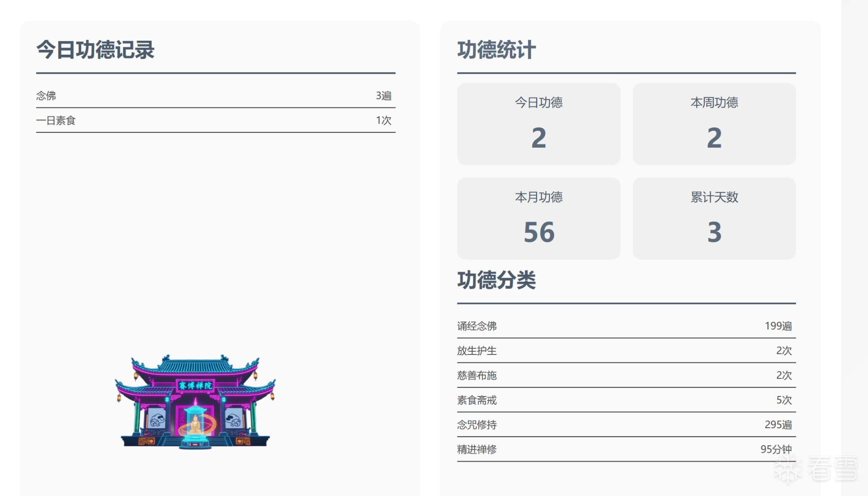Image resolution: width=868 pixels, height=496 pixels.
Task: Click the 今日功德记录 heading
Action: pyautogui.click(x=95, y=50)
